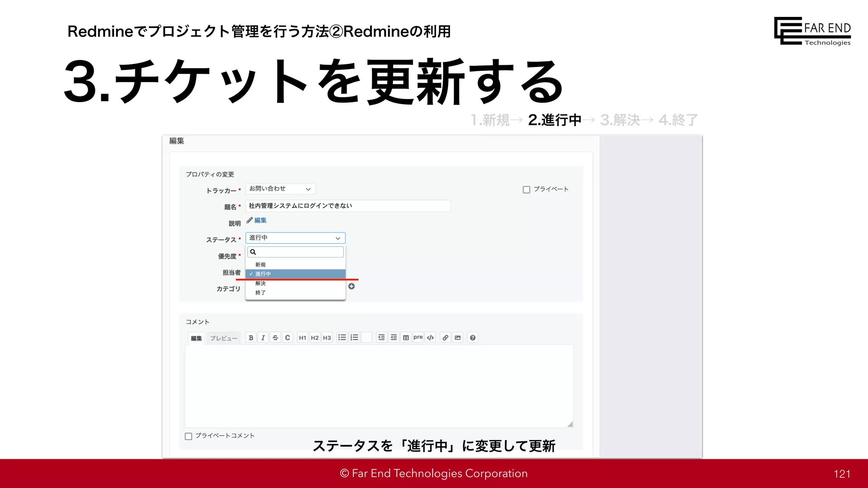Viewport: 868px width, 488px height.
Task: Apply italic formatting in comment toolbar
Action: pyautogui.click(x=263, y=338)
